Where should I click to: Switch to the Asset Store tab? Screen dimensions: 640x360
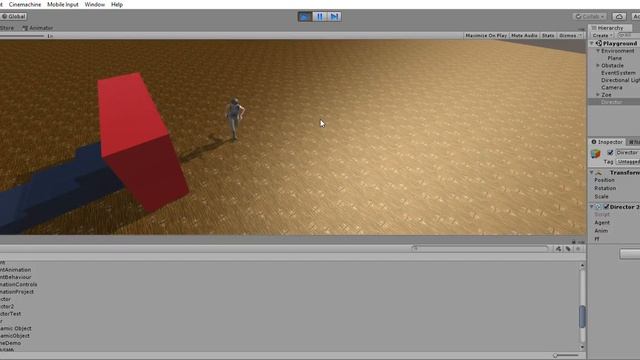coord(7,28)
